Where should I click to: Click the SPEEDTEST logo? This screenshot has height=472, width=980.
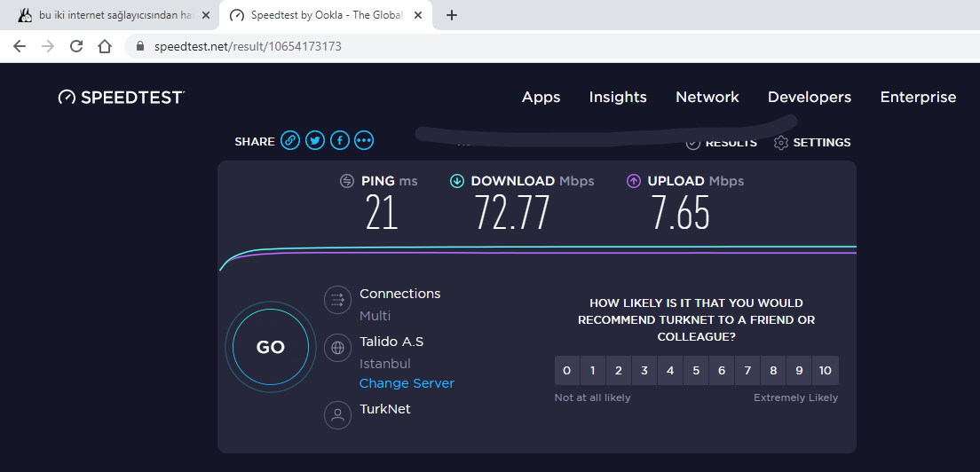[122, 98]
